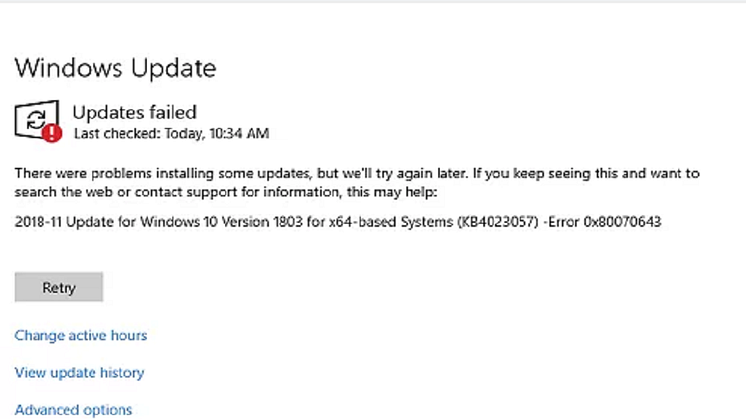Click the Retry button

tap(59, 287)
